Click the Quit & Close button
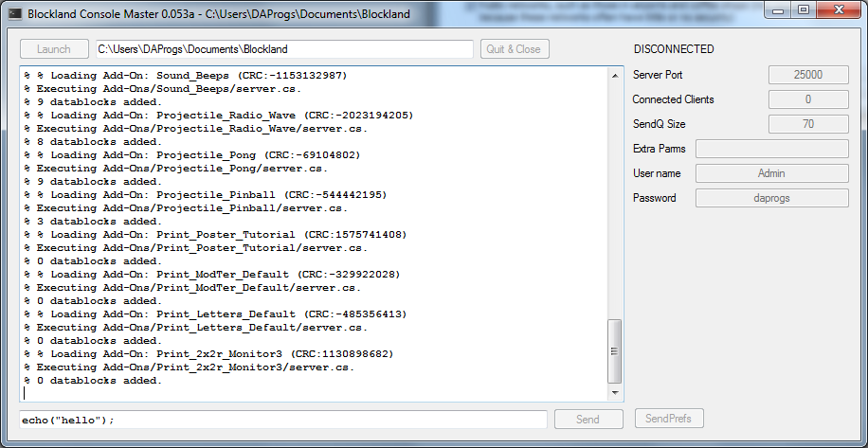The height and width of the screenshot is (448, 868). pyautogui.click(x=514, y=48)
